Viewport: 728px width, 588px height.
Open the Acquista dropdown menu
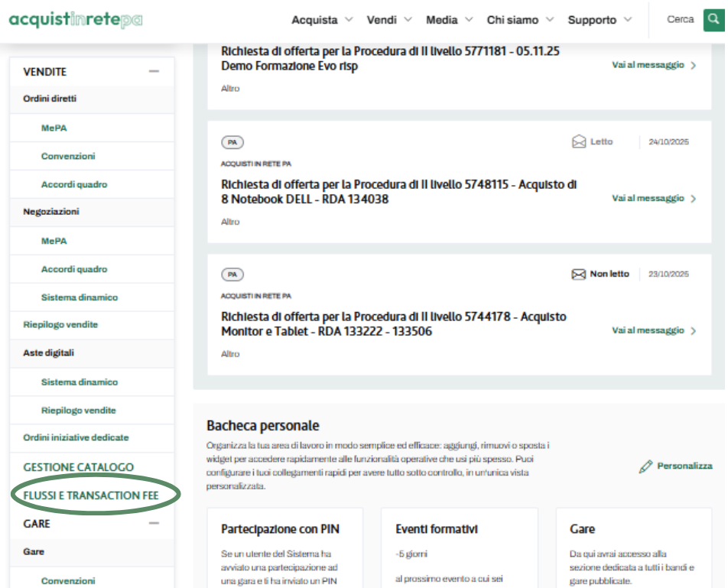click(322, 20)
